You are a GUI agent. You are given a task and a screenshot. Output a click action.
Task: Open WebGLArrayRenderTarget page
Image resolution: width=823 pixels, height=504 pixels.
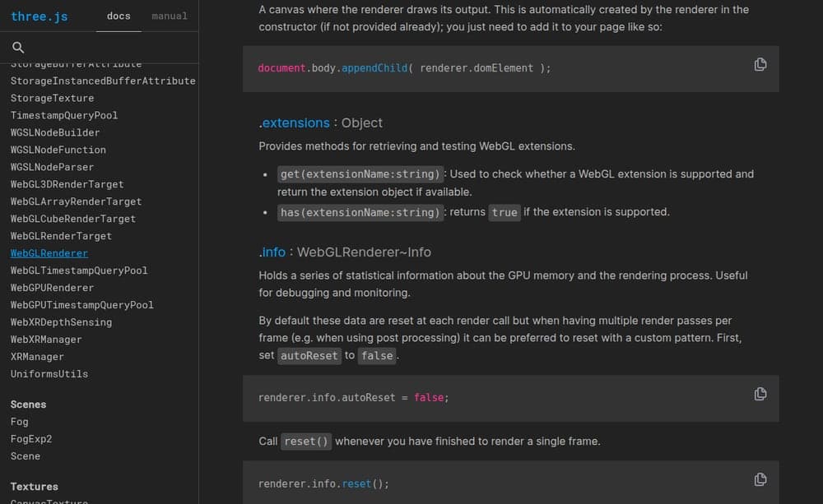pos(76,201)
